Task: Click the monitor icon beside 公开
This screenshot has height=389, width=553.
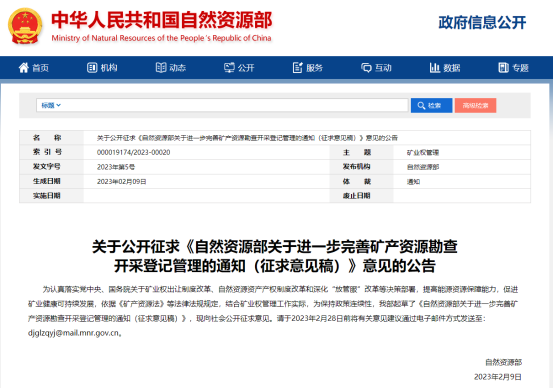Action: (229, 67)
